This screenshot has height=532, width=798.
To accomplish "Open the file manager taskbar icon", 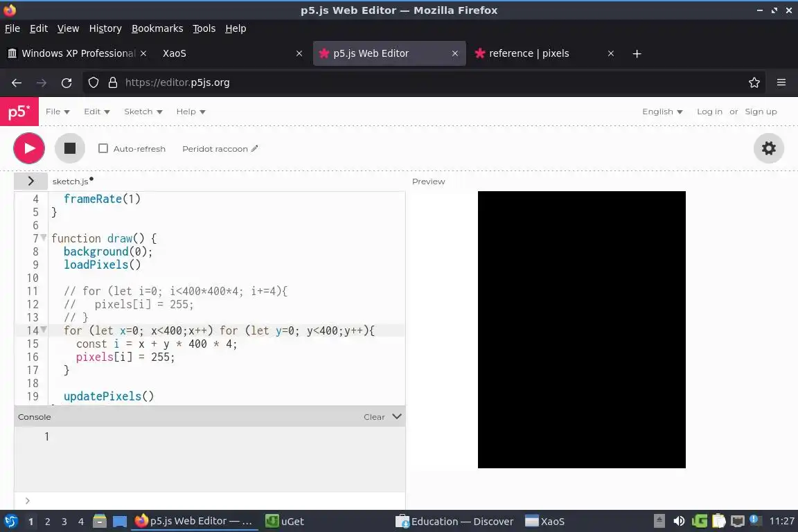I will click(x=100, y=521).
